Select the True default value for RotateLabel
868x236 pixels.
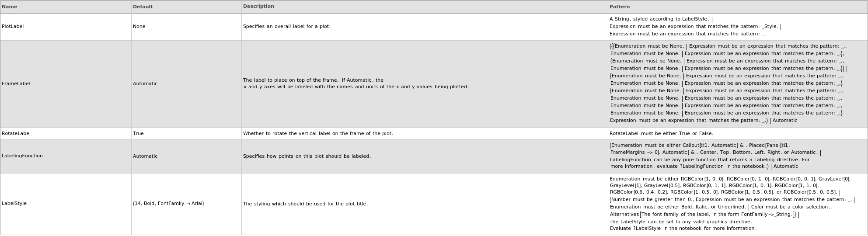pos(138,134)
